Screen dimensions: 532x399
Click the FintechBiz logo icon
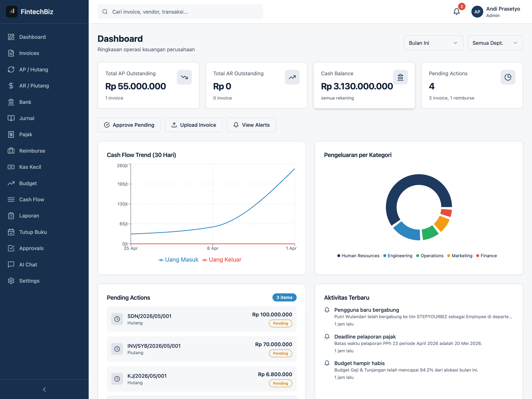click(12, 12)
